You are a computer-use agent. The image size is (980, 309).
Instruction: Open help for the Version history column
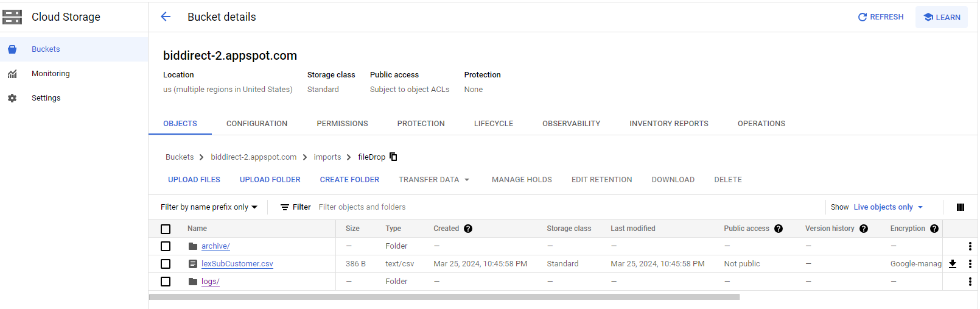tap(864, 229)
